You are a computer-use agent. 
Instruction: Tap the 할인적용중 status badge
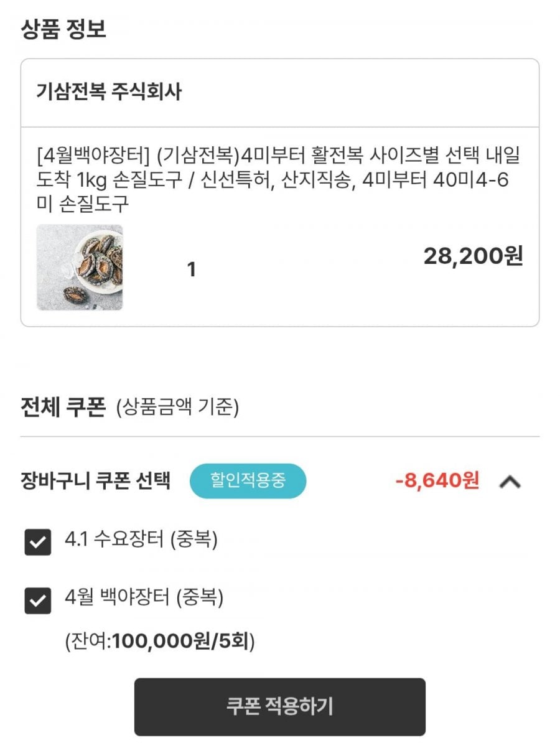point(248,481)
